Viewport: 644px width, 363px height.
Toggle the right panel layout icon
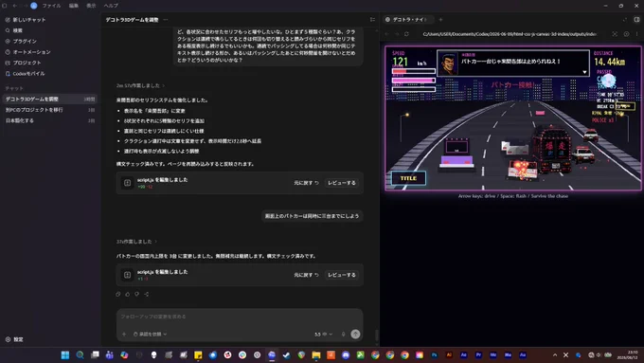[636, 20]
